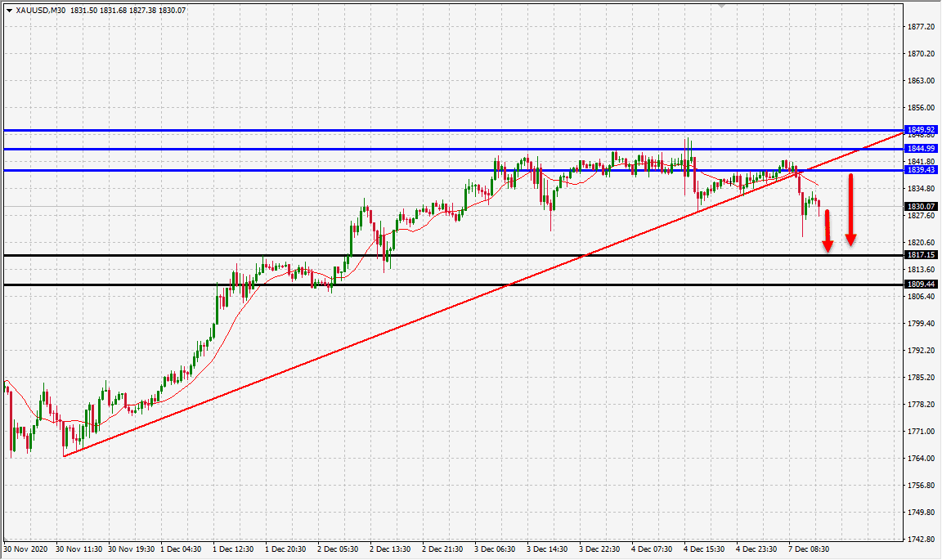Click the 1849.92 blue price label
Image resolution: width=942 pixels, height=560 pixels.
point(921,130)
